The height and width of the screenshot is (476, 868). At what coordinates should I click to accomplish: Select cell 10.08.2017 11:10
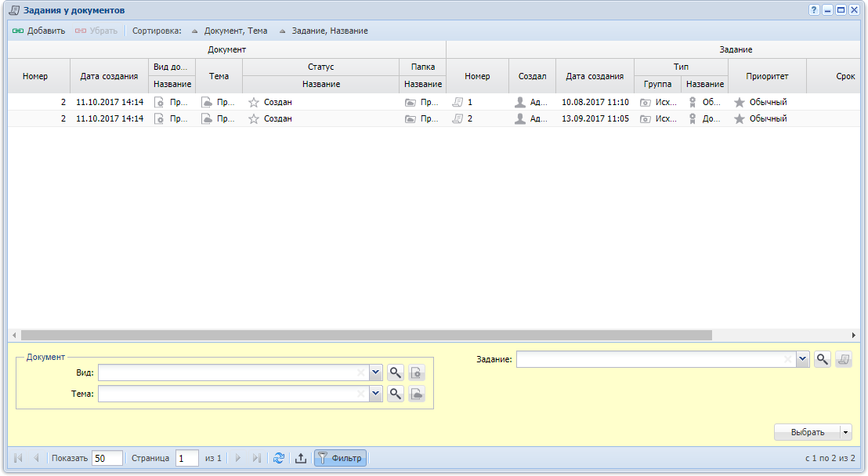(x=595, y=102)
